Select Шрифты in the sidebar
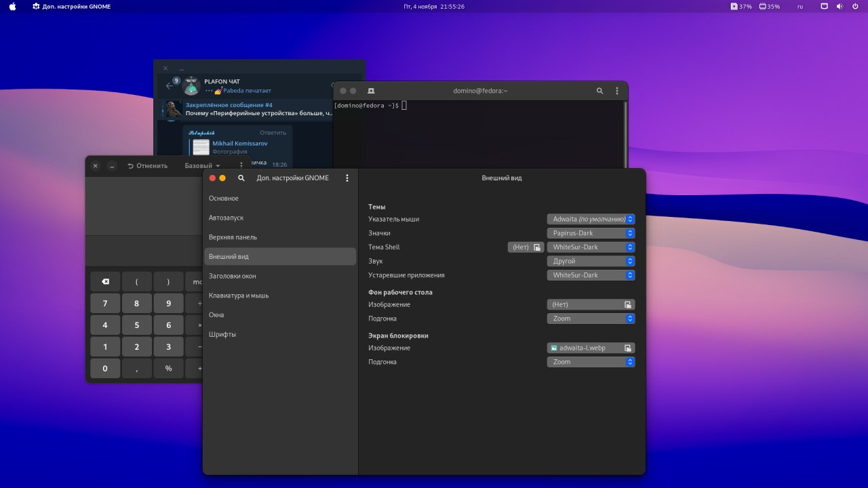Image resolution: width=868 pixels, height=488 pixels. pyautogui.click(x=222, y=334)
